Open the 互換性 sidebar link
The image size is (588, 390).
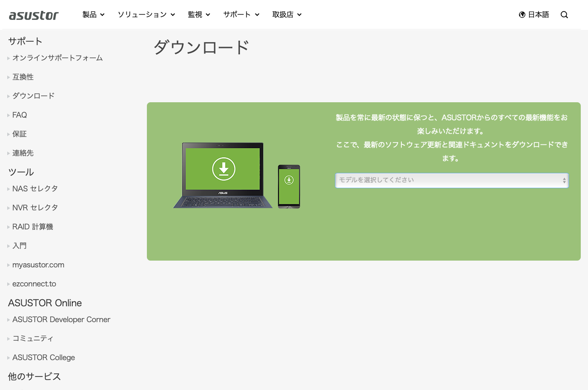pos(23,77)
